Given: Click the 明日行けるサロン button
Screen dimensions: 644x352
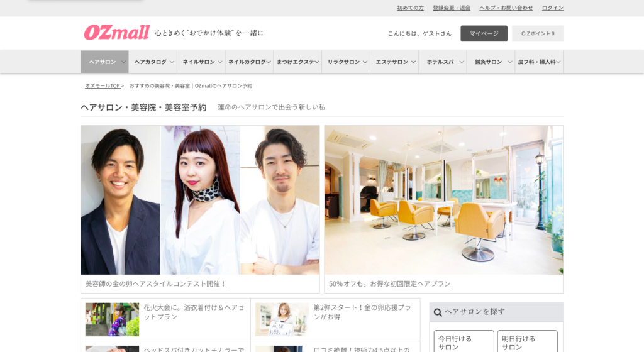Looking at the screenshot, I should (528, 342).
